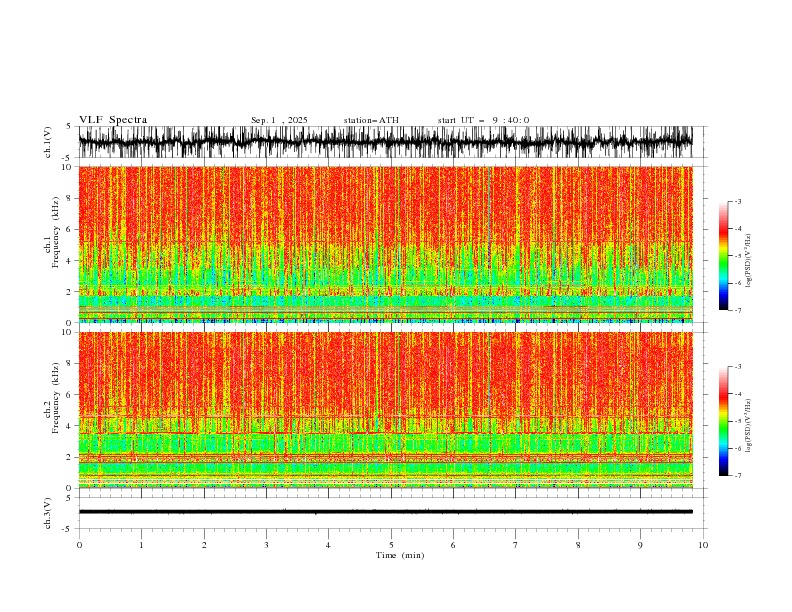The width and height of the screenshot is (792, 612).
Task: Select the date text "Sep. 1 , 2025"
Action: (x=279, y=120)
